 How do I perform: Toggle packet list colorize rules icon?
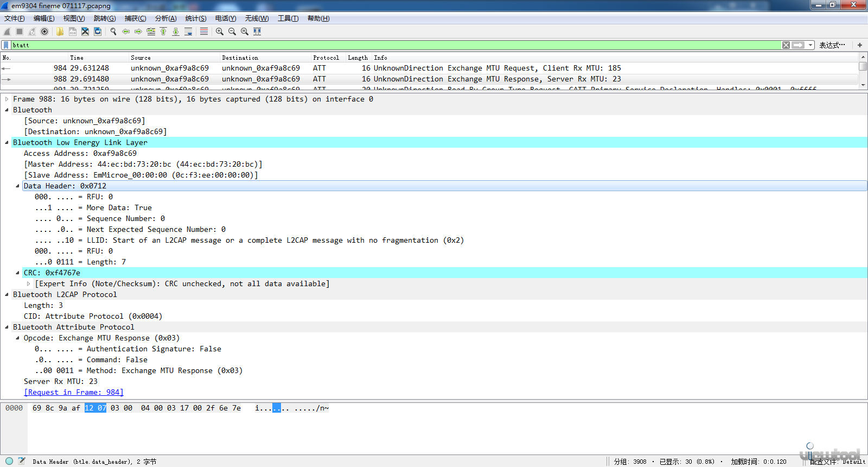(x=204, y=31)
